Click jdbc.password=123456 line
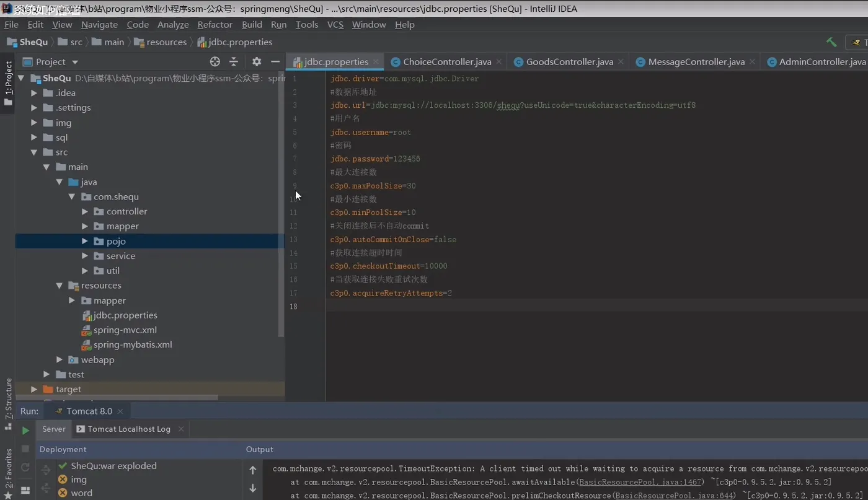The width and height of the screenshot is (868, 500). [x=375, y=159]
